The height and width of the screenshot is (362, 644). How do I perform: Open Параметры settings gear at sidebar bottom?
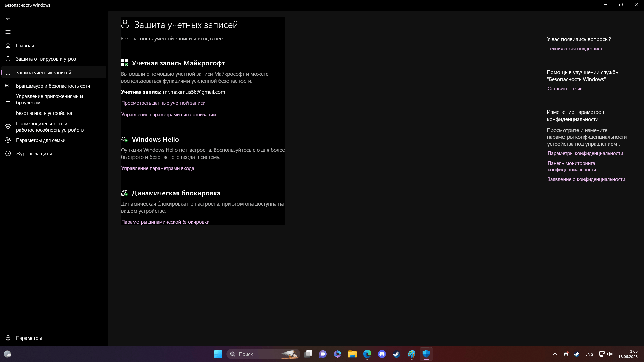coord(54,338)
